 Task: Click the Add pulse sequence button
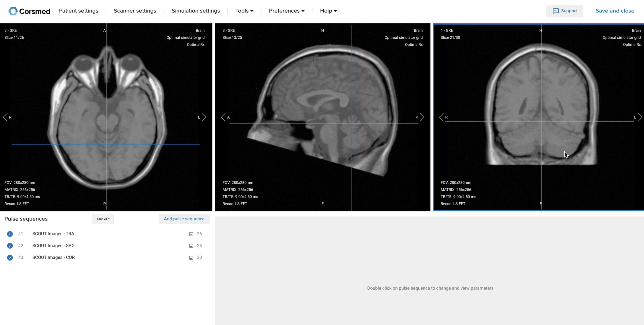click(x=184, y=219)
